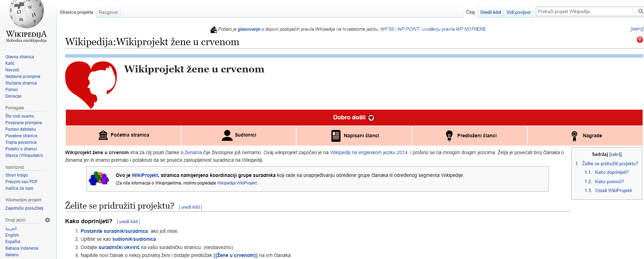Click the red heart woman silhouette logo
This screenshot has width=644, height=259.
(x=91, y=85)
